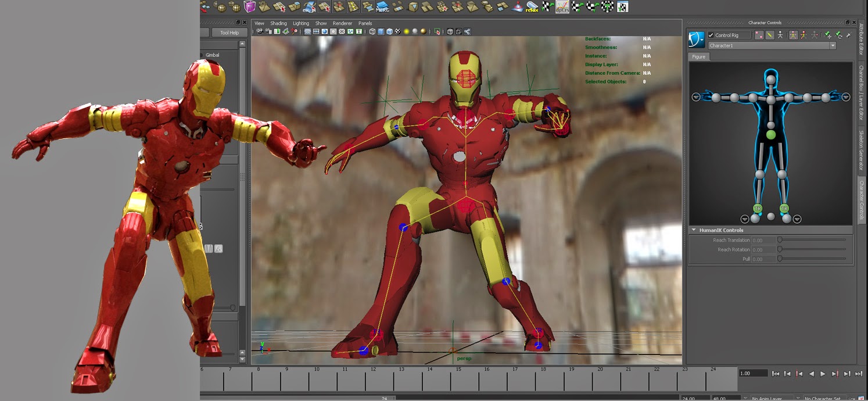The width and height of the screenshot is (868, 401).
Task: Select the purple cube shelf icon
Action: [249, 6]
